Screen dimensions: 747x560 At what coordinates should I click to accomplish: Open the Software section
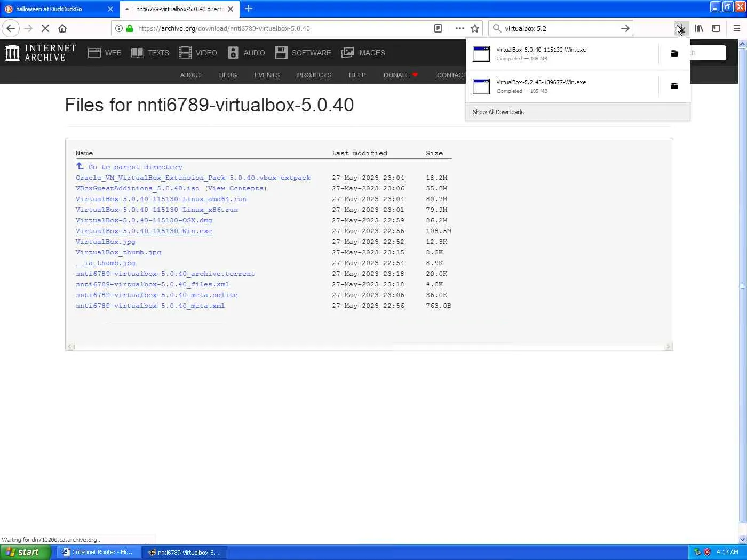click(303, 53)
